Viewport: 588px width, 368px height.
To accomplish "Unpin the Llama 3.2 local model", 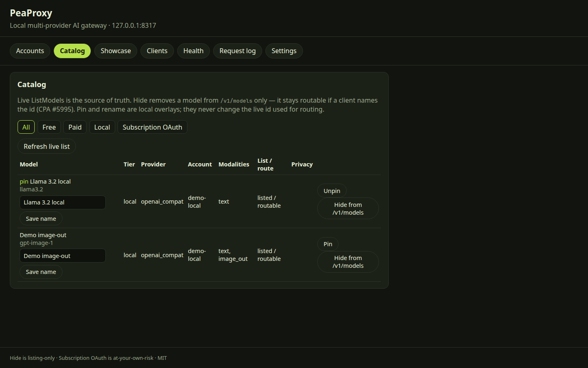I will [x=332, y=191].
